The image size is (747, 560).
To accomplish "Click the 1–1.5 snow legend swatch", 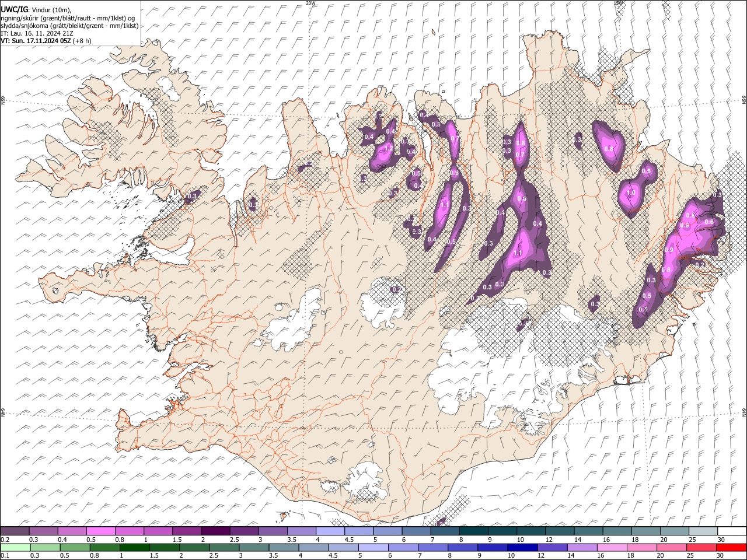I will pyautogui.click(x=158, y=531).
